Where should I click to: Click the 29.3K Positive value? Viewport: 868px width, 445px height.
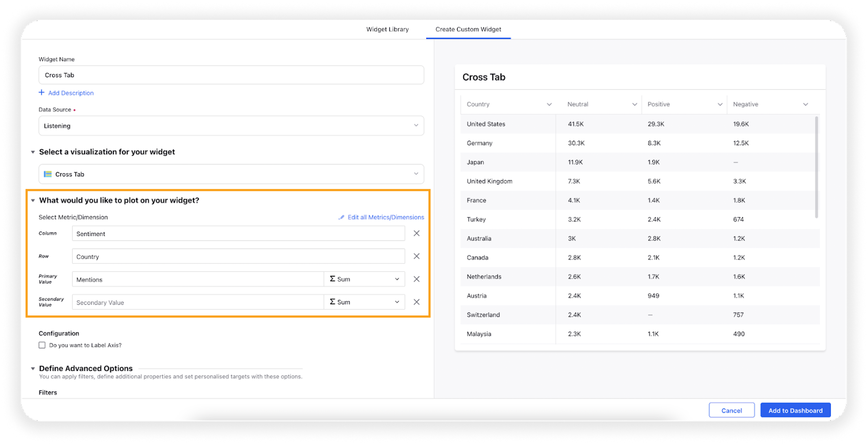click(655, 124)
